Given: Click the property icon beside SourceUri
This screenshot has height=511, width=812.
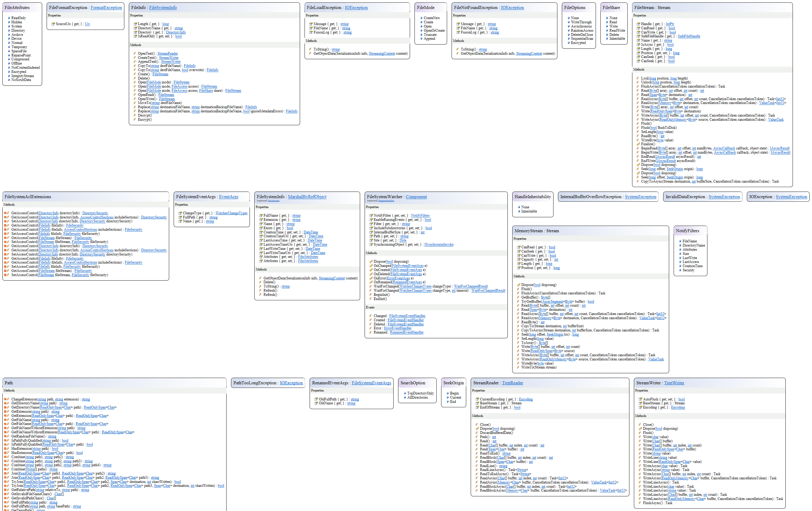Looking at the screenshot, I should pyautogui.click(x=53, y=24).
